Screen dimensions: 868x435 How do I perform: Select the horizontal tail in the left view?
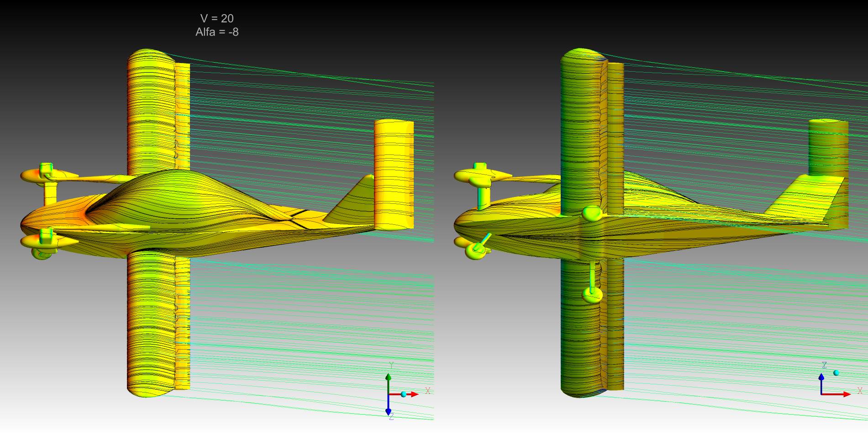tap(393, 174)
